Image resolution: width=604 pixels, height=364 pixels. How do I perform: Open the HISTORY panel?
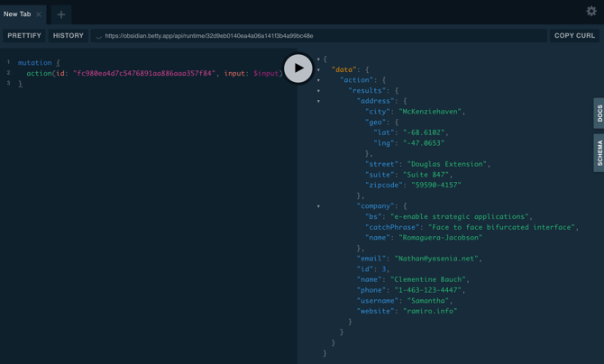pos(69,35)
